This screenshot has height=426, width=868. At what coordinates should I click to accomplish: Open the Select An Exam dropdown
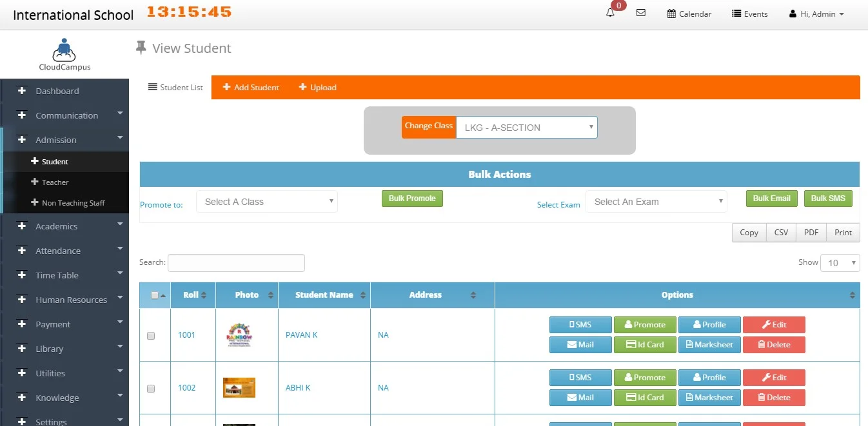point(656,202)
